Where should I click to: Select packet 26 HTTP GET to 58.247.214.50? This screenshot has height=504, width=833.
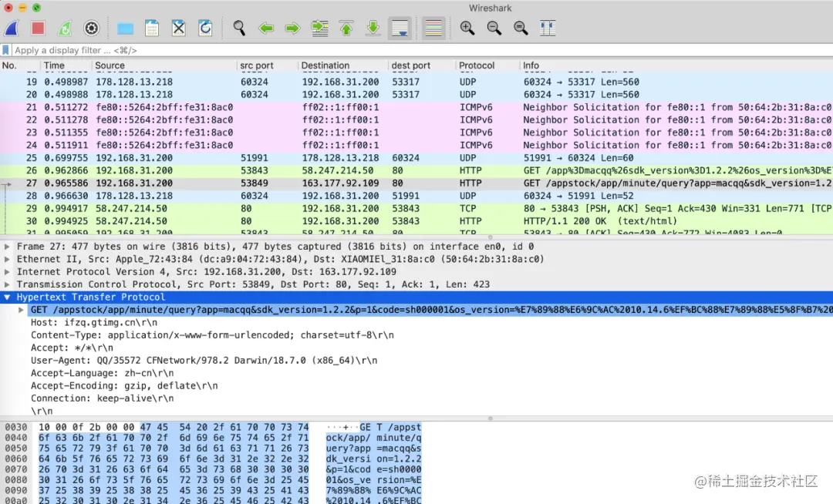[x=416, y=170]
